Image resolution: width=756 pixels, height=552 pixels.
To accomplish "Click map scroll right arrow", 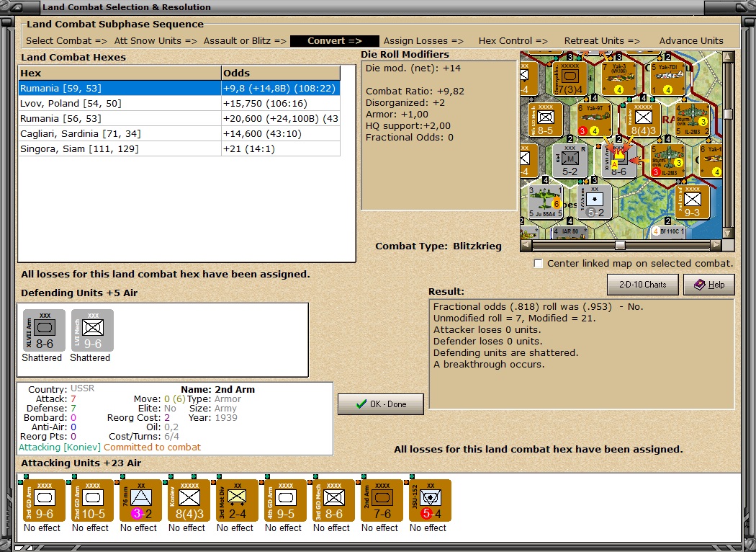I will click(716, 246).
